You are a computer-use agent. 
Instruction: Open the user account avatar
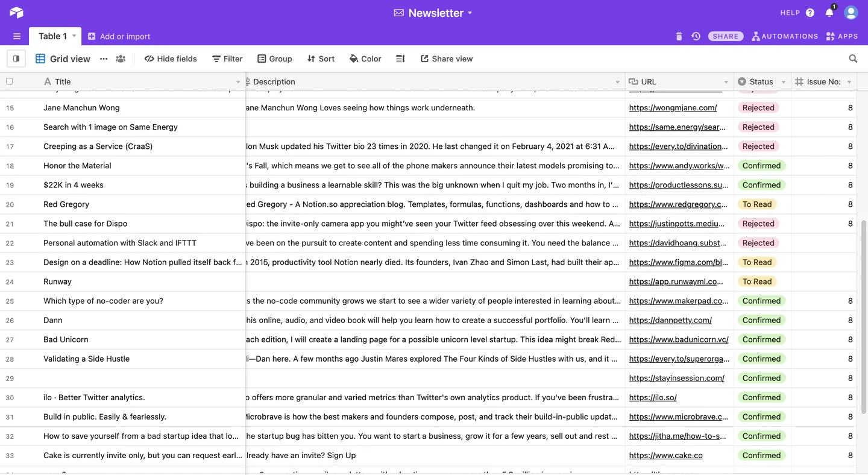pos(851,13)
